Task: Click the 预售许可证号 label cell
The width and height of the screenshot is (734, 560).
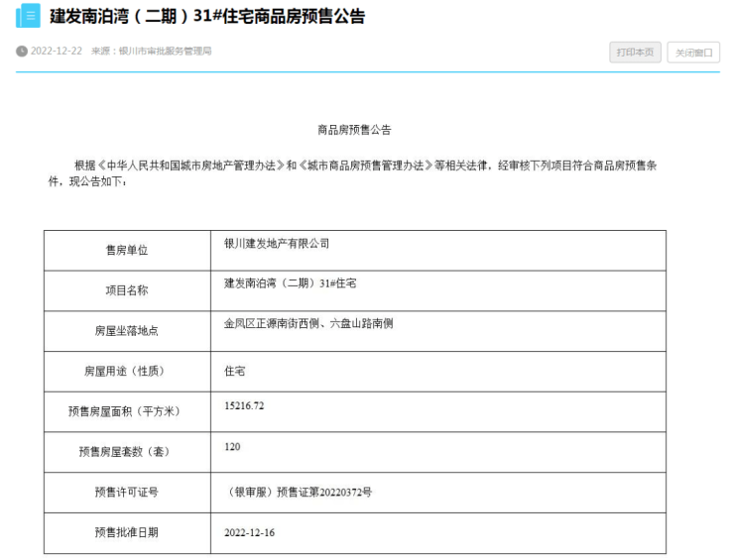Action: tap(127, 493)
